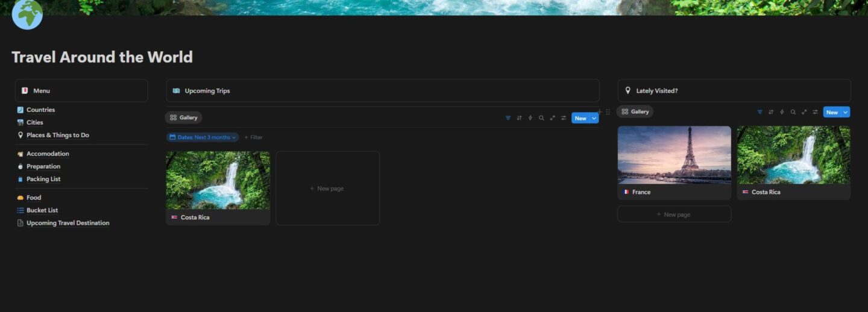The image size is (868, 312).
Task: Open Costa Rica card in Lately Visited
Action: click(794, 163)
